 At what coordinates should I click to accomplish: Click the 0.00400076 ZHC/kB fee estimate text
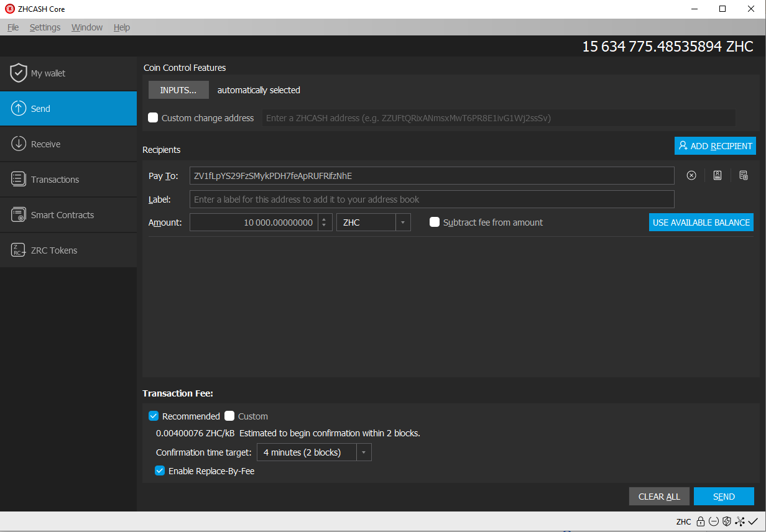click(x=195, y=433)
